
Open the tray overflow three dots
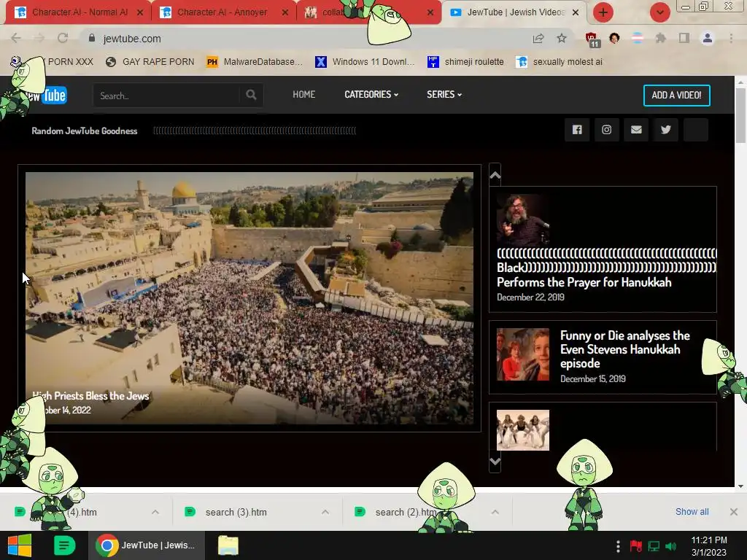click(618, 546)
